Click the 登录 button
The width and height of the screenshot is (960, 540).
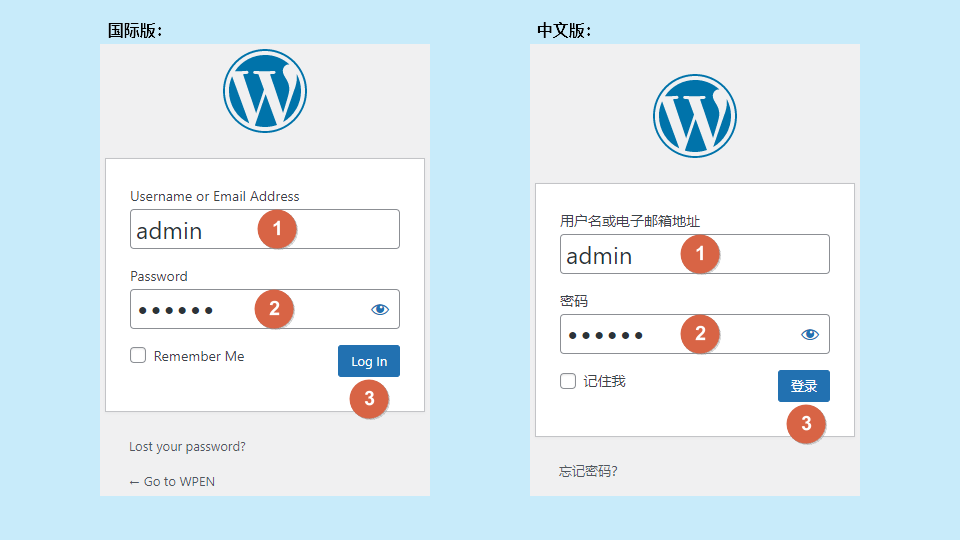(803, 386)
